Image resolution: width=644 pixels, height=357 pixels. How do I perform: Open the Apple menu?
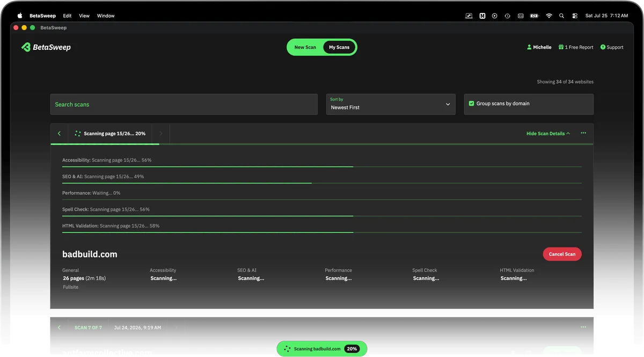[20, 16]
